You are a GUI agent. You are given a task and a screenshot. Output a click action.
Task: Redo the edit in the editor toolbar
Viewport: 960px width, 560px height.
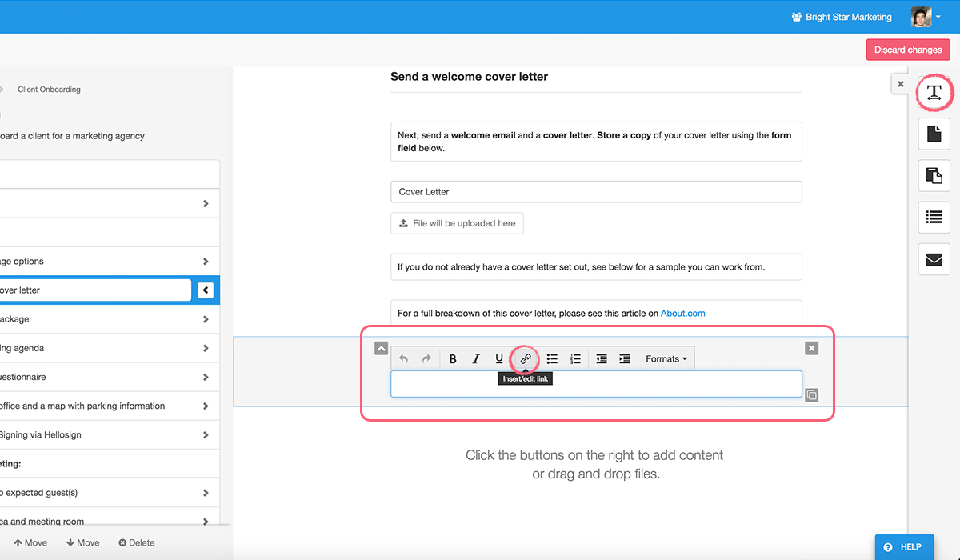tap(426, 359)
